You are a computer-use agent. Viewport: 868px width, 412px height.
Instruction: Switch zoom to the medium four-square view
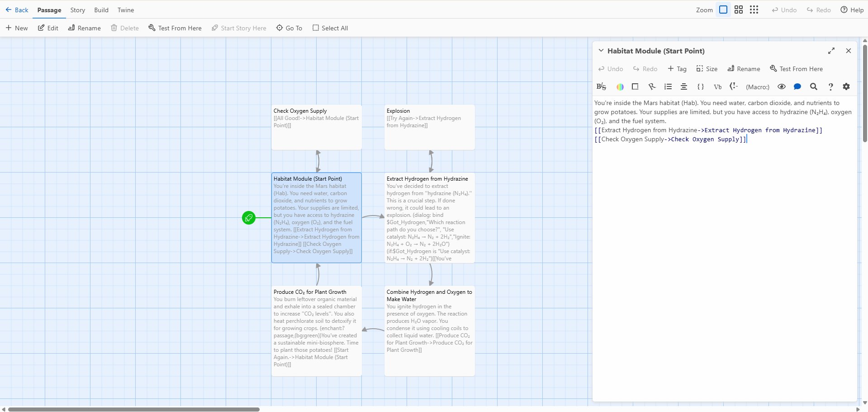[x=738, y=10]
